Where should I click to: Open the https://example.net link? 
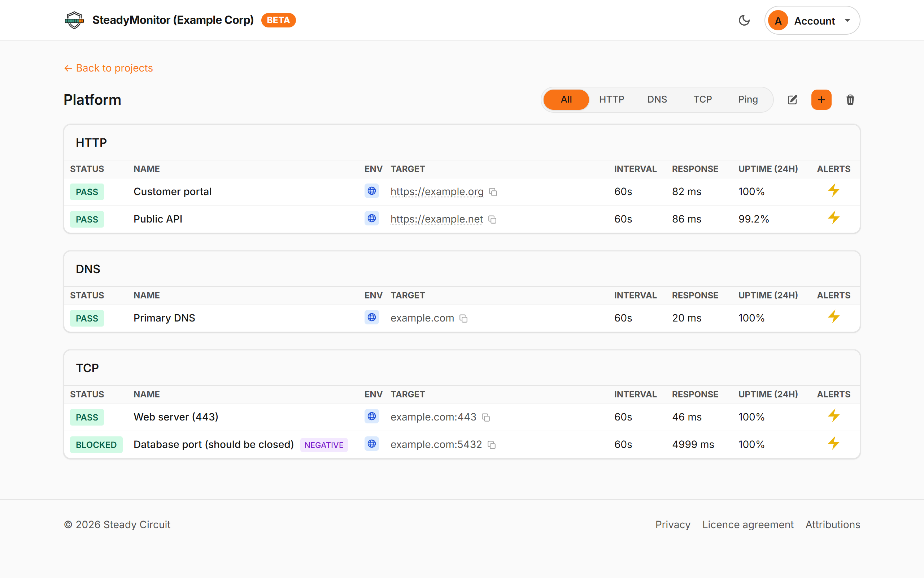pyautogui.click(x=436, y=219)
